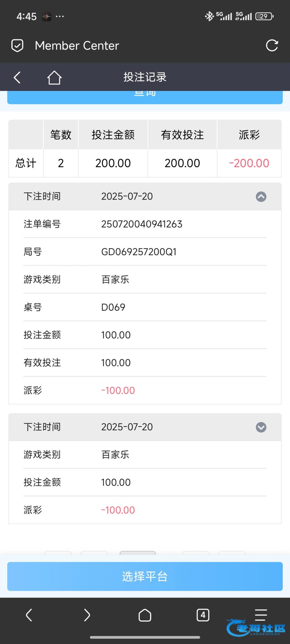The height and width of the screenshot is (644, 290).
Task: Tap the refresh icon beside Member Center
Action: click(272, 45)
